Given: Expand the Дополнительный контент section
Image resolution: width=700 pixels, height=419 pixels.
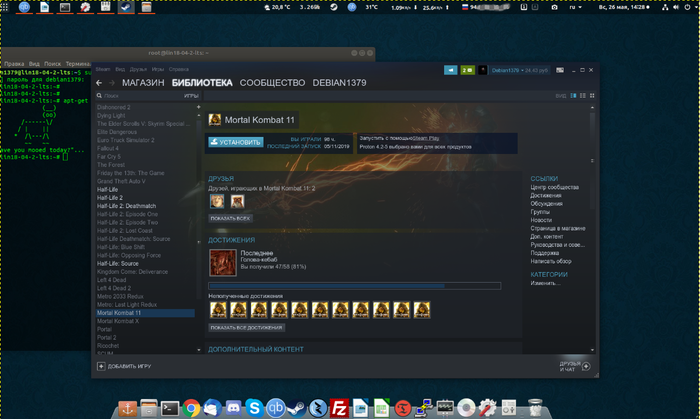Looking at the screenshot, I should pos(254,350).
